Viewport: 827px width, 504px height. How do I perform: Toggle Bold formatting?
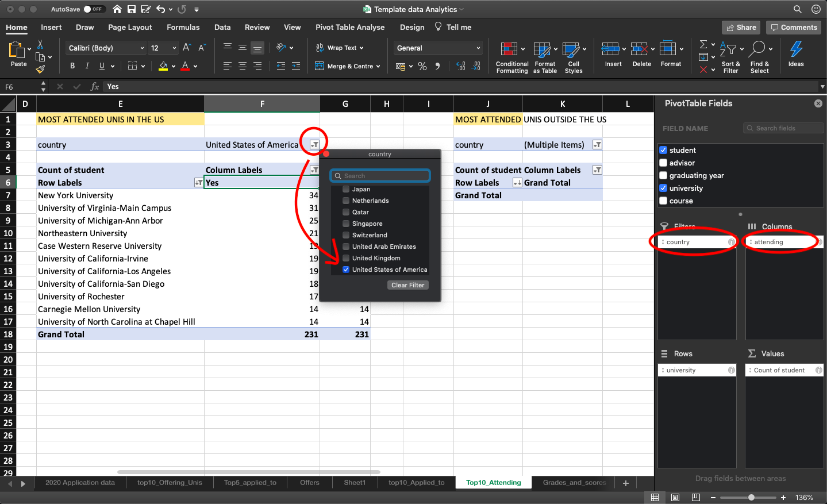72,66
